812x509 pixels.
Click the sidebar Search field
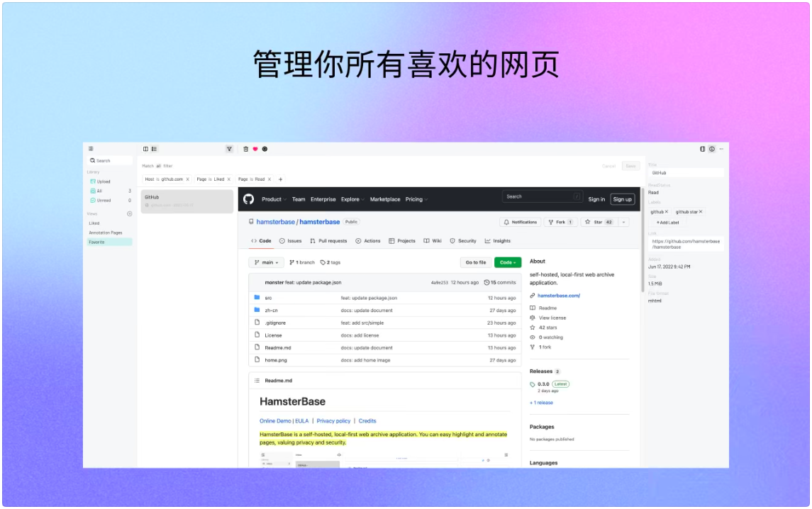(110, 160)
